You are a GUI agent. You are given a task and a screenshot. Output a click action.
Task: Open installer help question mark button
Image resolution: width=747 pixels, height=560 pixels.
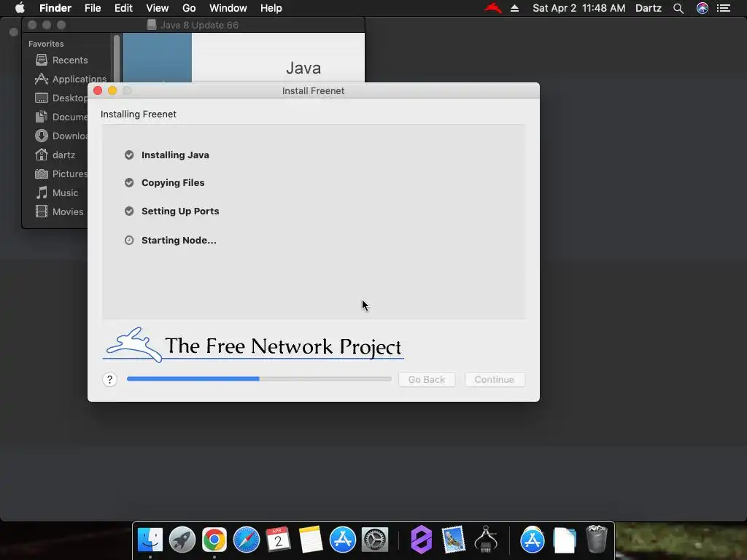coord(109,379)
